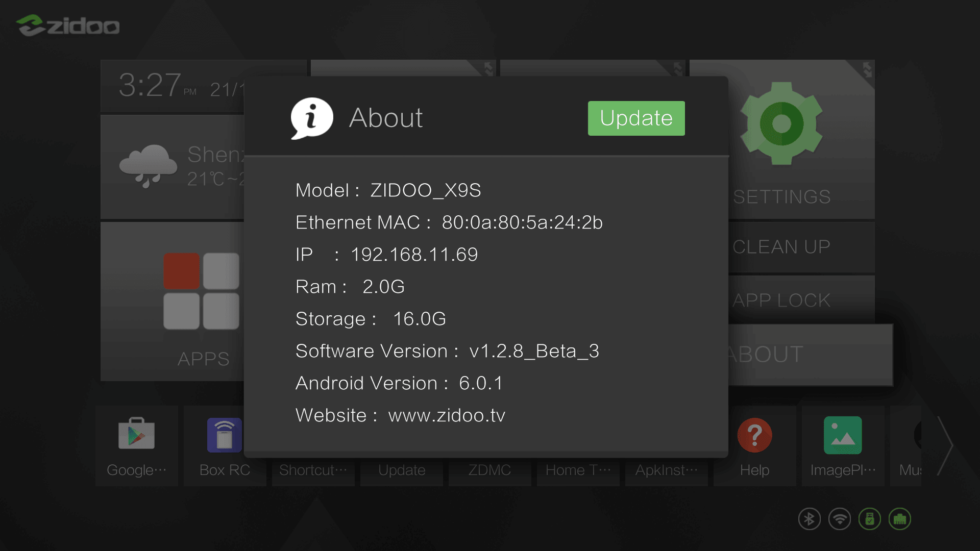The image size is (980, 551).
Task: Launch the Box RC app
Action: (x=225, y=445)
